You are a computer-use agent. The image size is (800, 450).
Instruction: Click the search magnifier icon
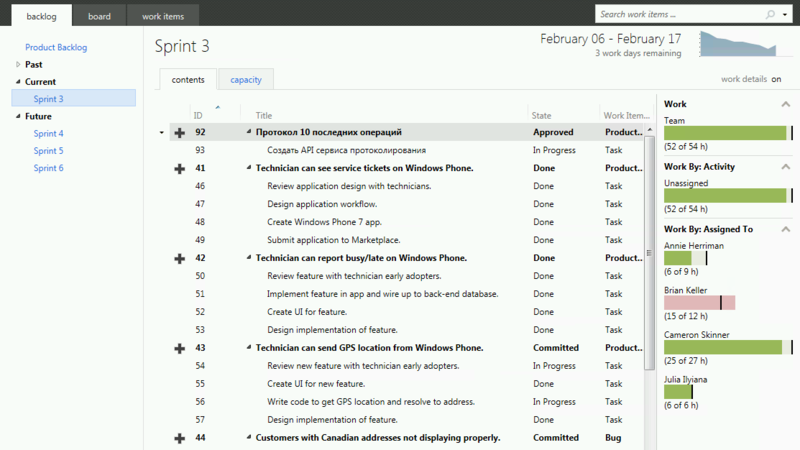(x=770, y=14)
